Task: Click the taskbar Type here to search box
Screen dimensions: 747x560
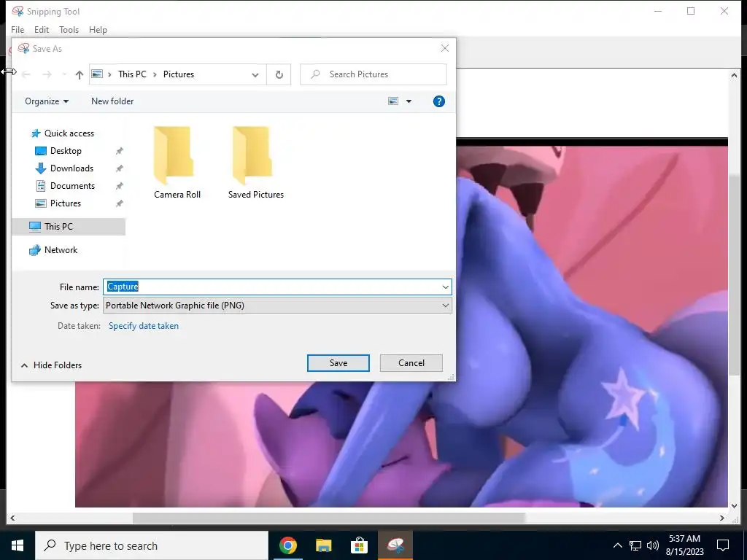Action: (x=152, y=545)
